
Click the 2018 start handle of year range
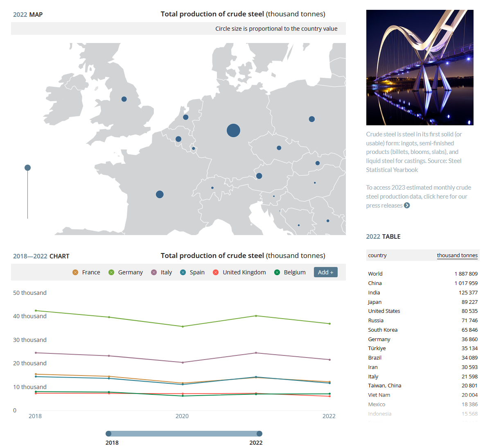[108, 434]
